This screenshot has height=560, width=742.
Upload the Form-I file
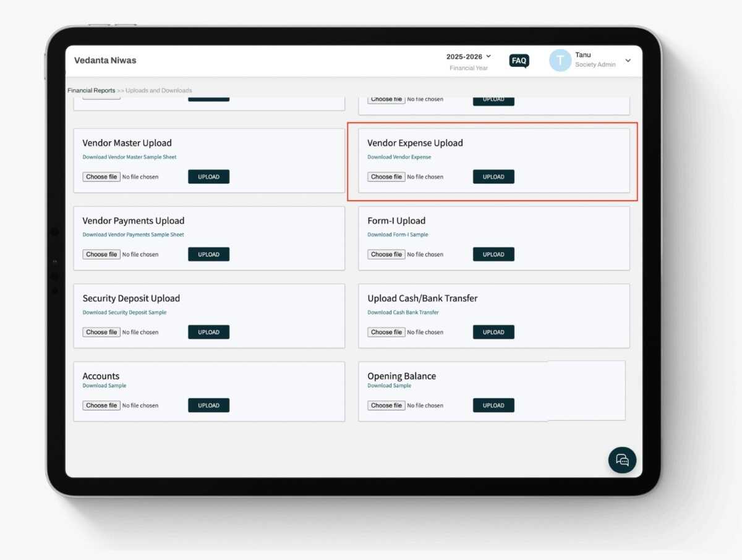493,254
